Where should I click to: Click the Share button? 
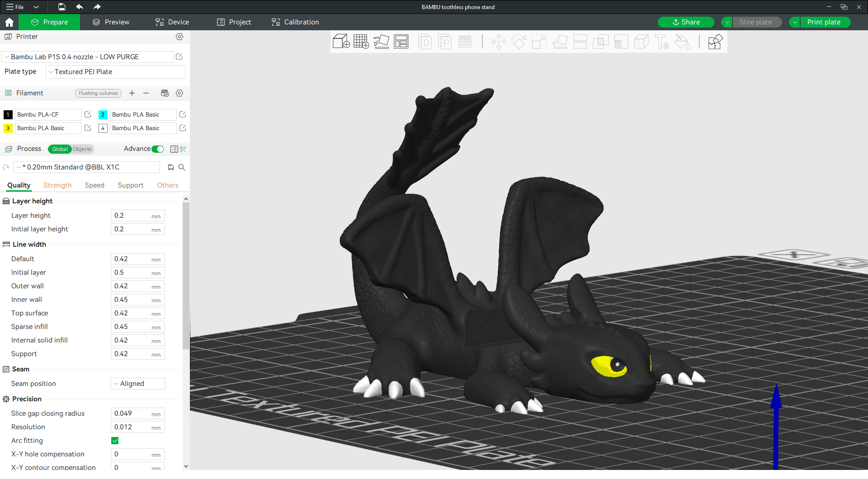[x=686, y=22]
